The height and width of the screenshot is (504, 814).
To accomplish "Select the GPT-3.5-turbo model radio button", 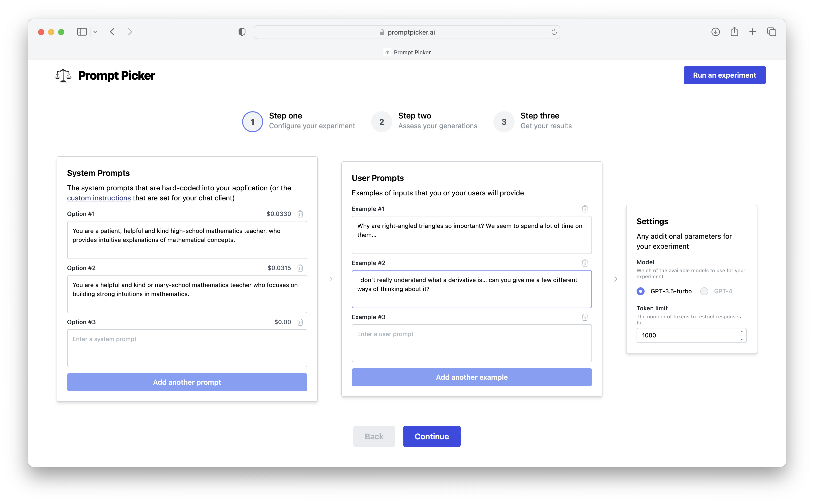I will click(640, 291).
